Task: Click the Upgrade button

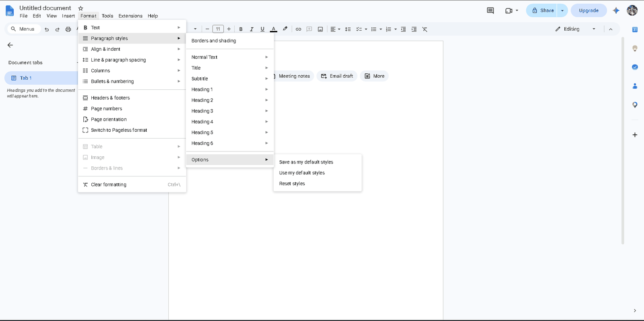Action: point(588,10)
